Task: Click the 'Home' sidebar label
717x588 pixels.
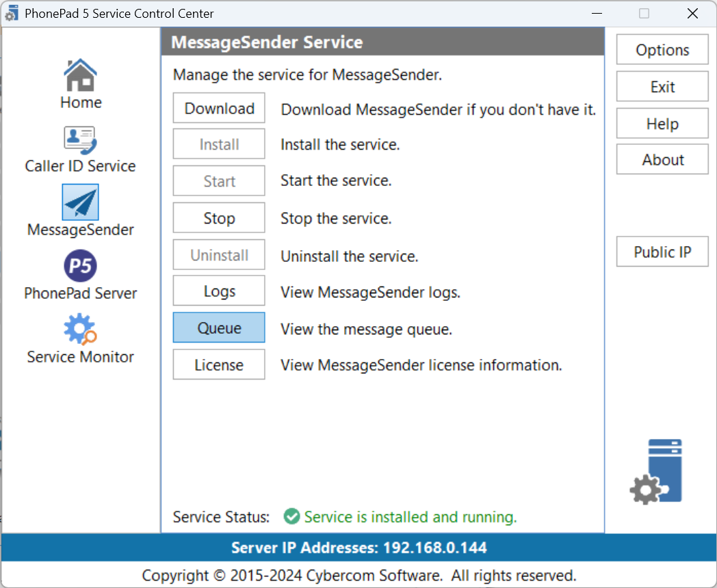Action: point(81,103)
